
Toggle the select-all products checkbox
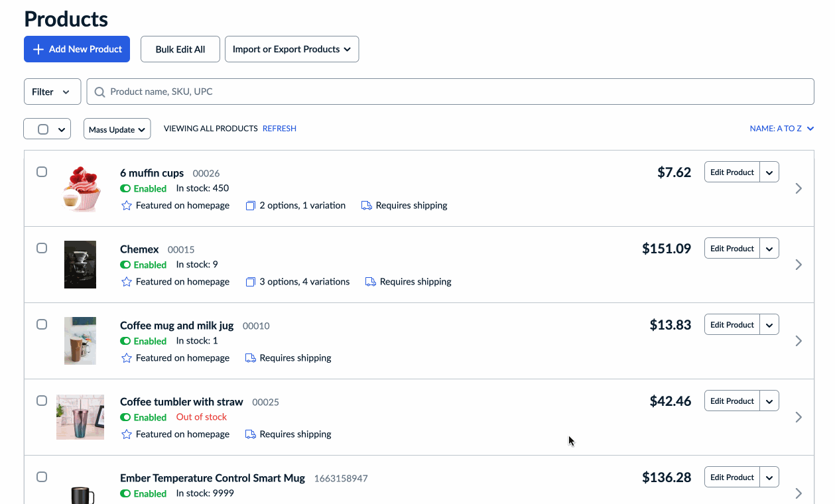tap(43, 129)
